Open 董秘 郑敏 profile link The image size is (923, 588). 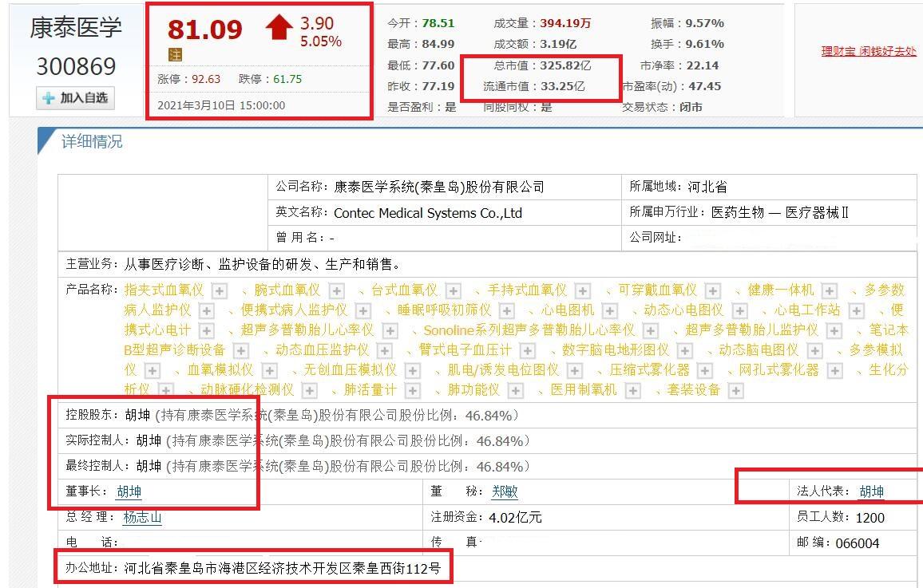coord(505,491)
